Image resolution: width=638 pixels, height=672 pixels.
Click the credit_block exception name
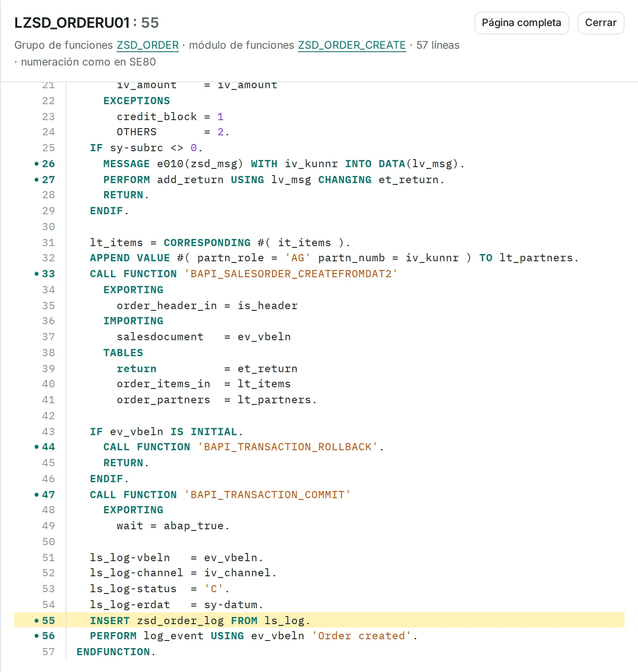tap(157, 117)
